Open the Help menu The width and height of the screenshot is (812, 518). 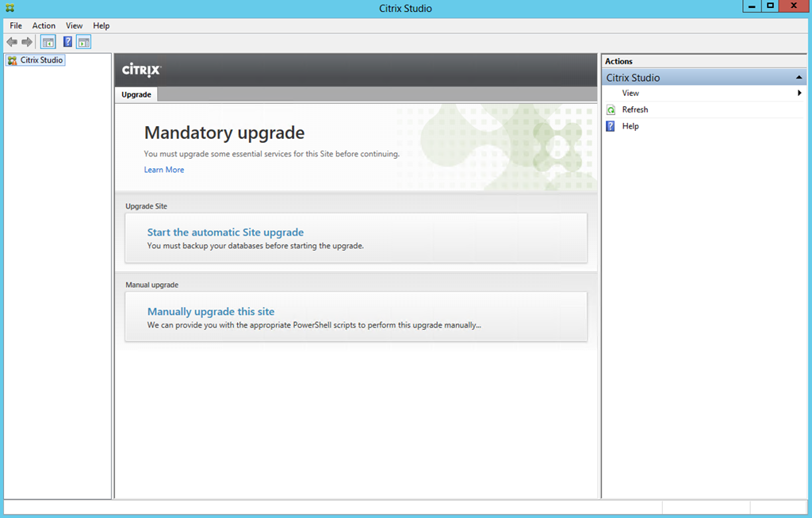coord(101,25)
